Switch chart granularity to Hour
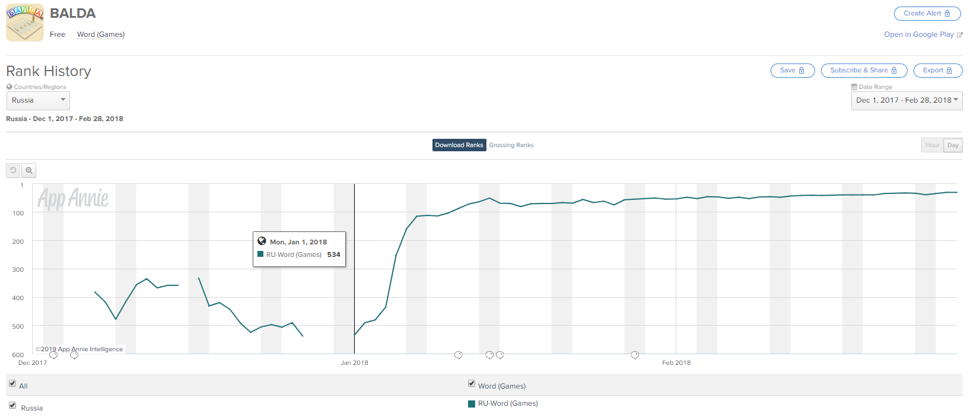980x420 pixels. 933,145
